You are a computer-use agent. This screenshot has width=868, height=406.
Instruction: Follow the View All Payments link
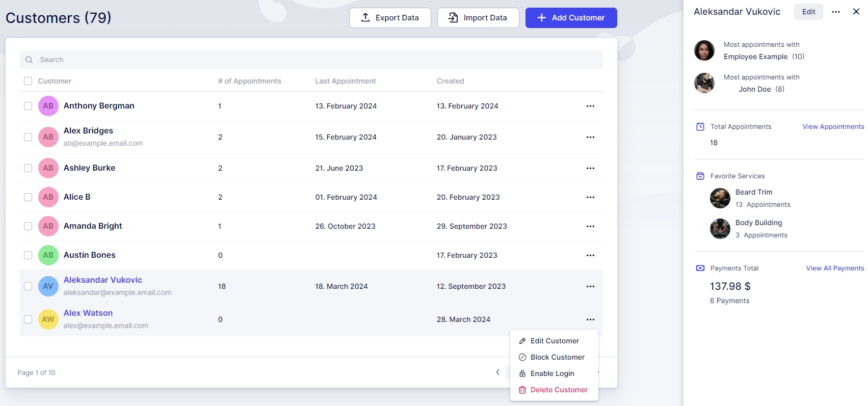[835, 268]
